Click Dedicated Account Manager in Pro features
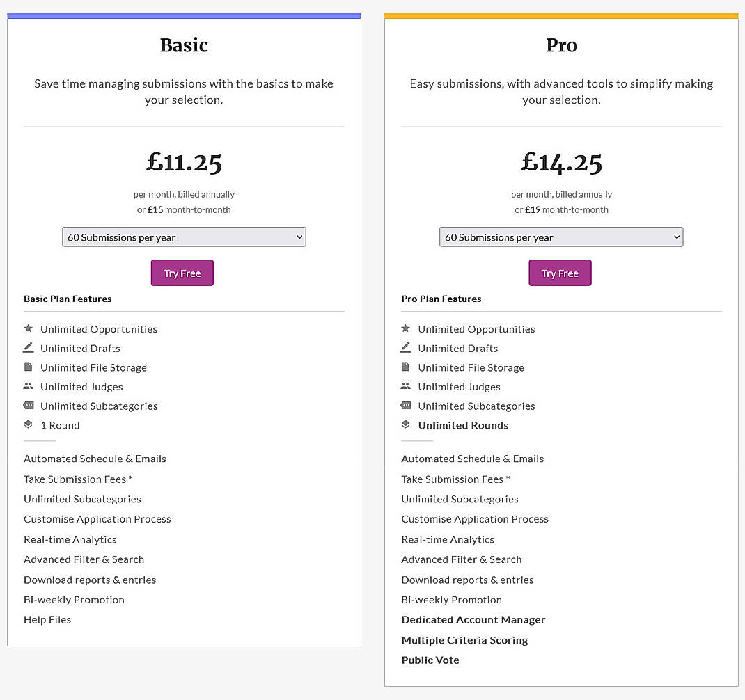The height and width of the screenshot is (700, 745). [473, 619]
